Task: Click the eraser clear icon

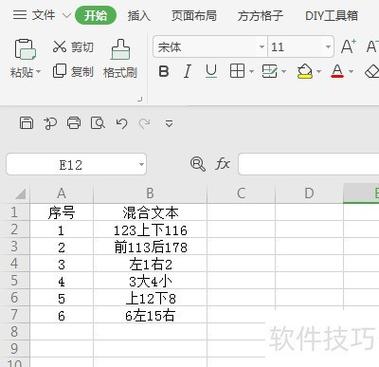Action: coord(372,71)
